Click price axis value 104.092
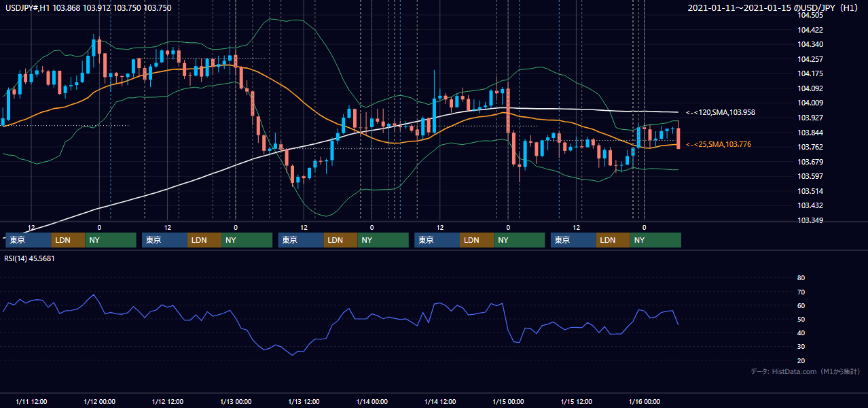 [x=810, y=88]
